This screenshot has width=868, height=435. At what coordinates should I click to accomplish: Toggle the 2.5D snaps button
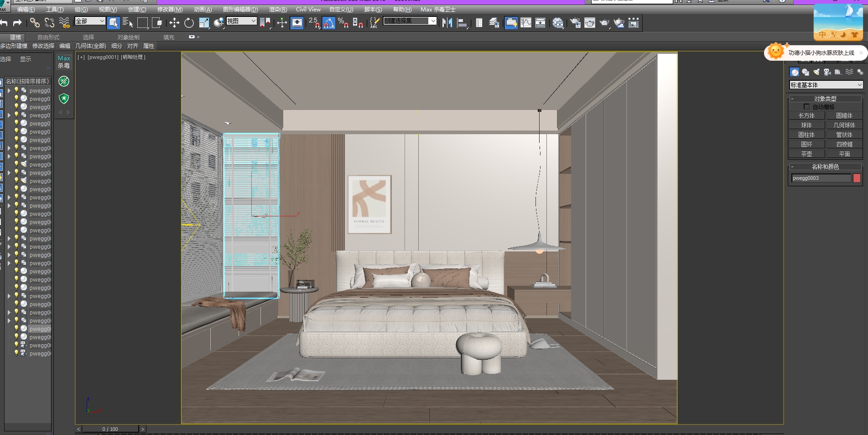[x=314, y=23]
